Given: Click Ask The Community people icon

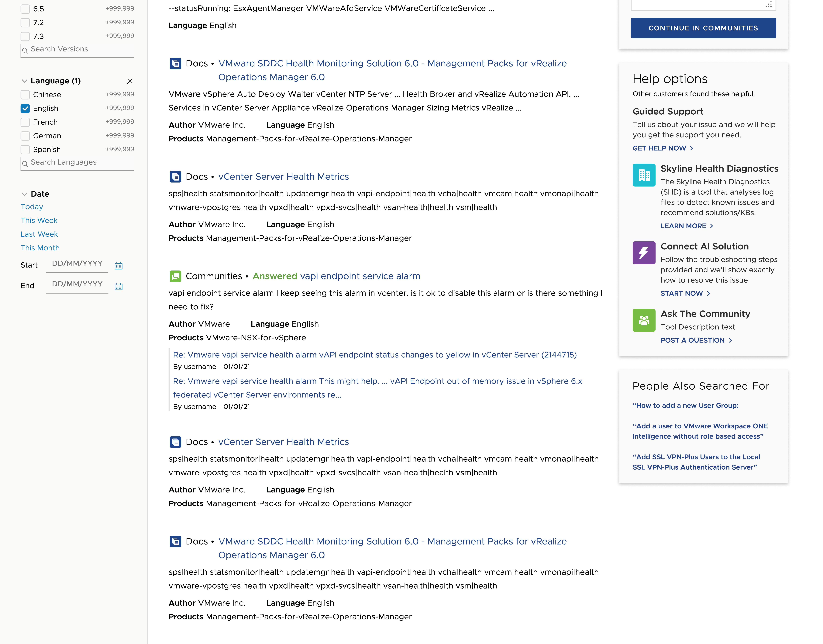Looking at the screenshot, I should 644,320.
